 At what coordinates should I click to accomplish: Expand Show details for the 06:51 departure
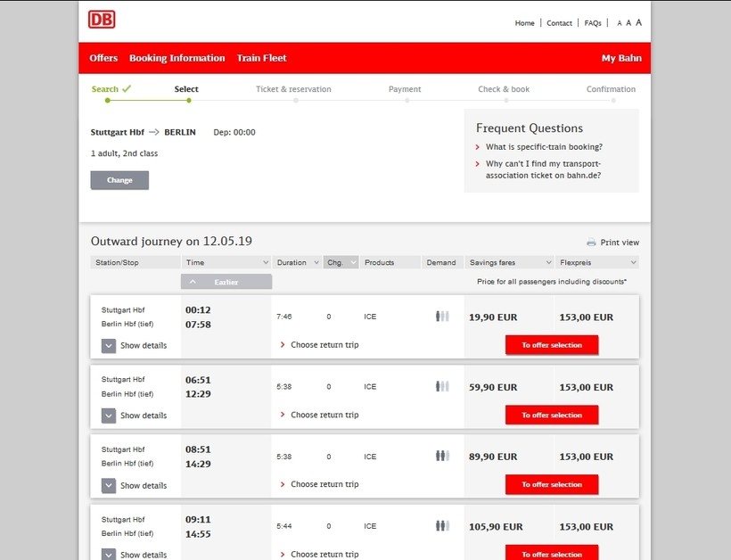pos(109,416)
